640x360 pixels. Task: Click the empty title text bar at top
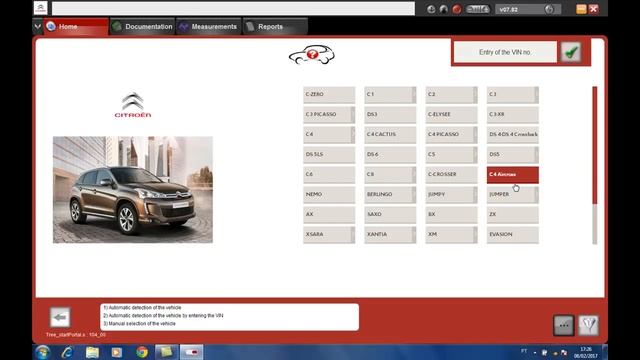point(233,8)
